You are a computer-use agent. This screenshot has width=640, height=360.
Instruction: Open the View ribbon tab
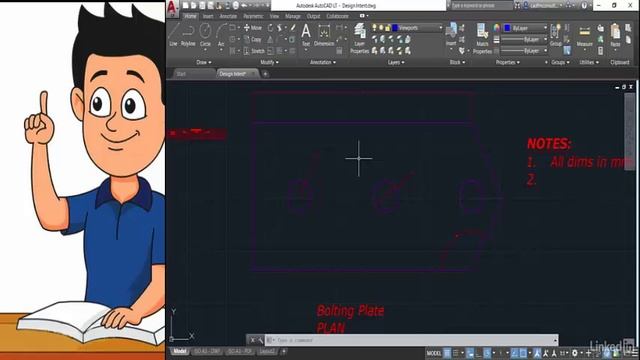point(274,16)
